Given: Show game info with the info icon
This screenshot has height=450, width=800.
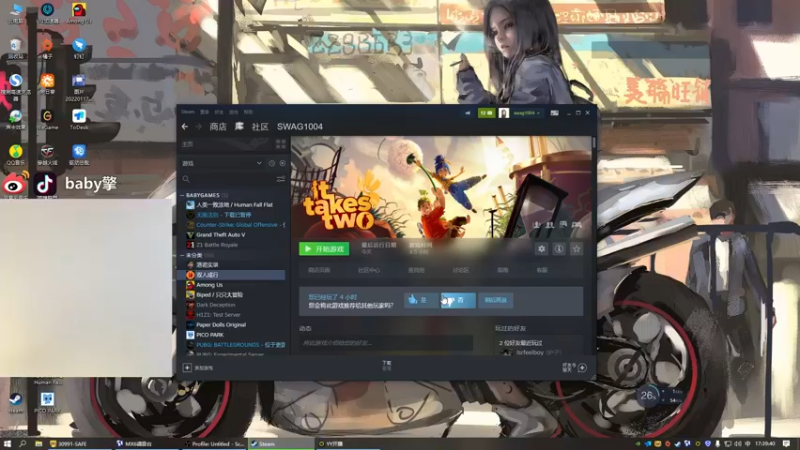Looking at the screenshot, I should (x=559, y=249).
